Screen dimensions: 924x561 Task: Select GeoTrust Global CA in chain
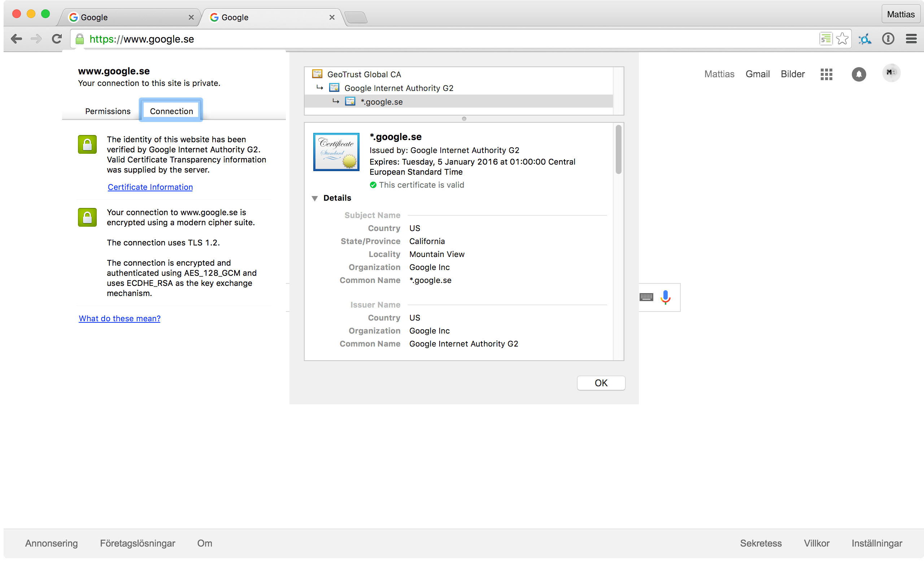459,74
